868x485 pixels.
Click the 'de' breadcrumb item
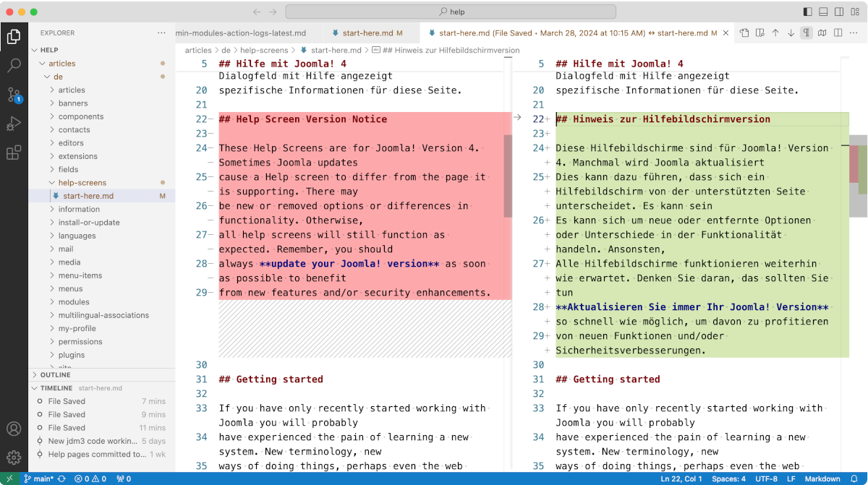pos(226,51)
